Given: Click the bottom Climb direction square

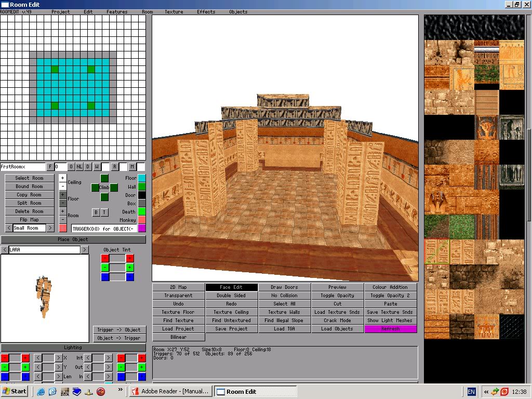Looking at the screenshot, I should pos(104,197).
